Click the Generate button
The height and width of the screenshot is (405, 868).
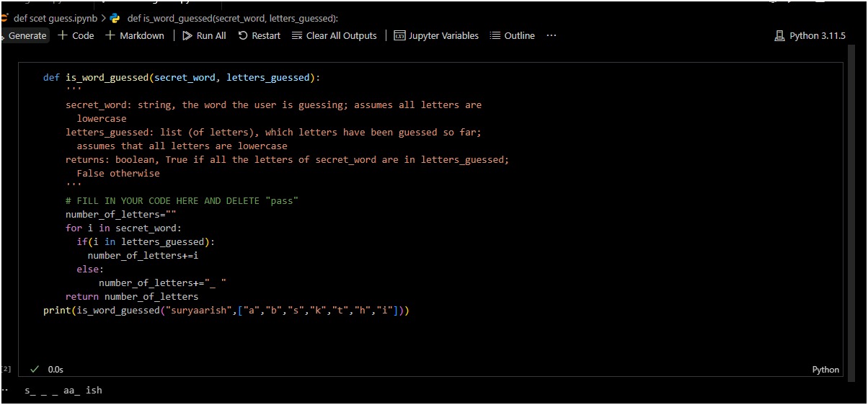pos(26,36)
